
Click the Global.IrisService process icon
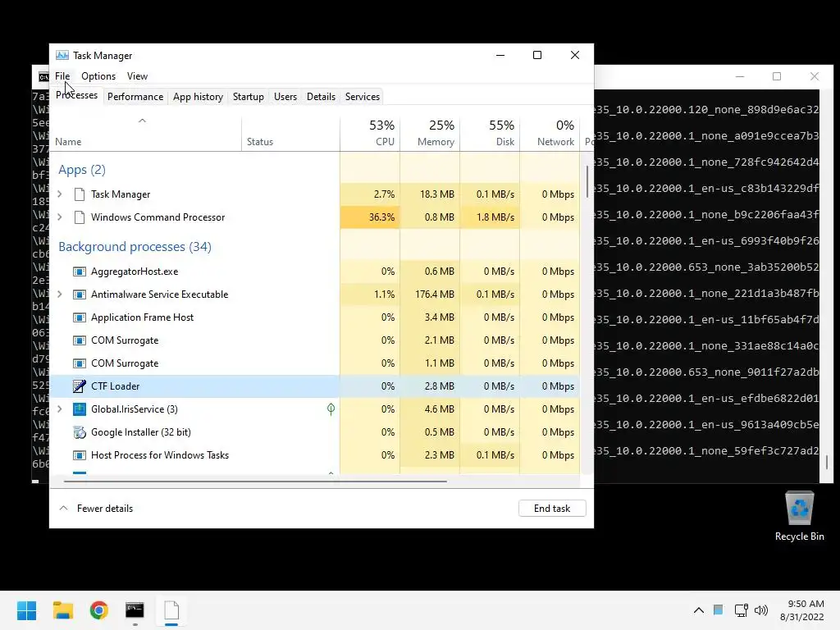click(80, 409)
